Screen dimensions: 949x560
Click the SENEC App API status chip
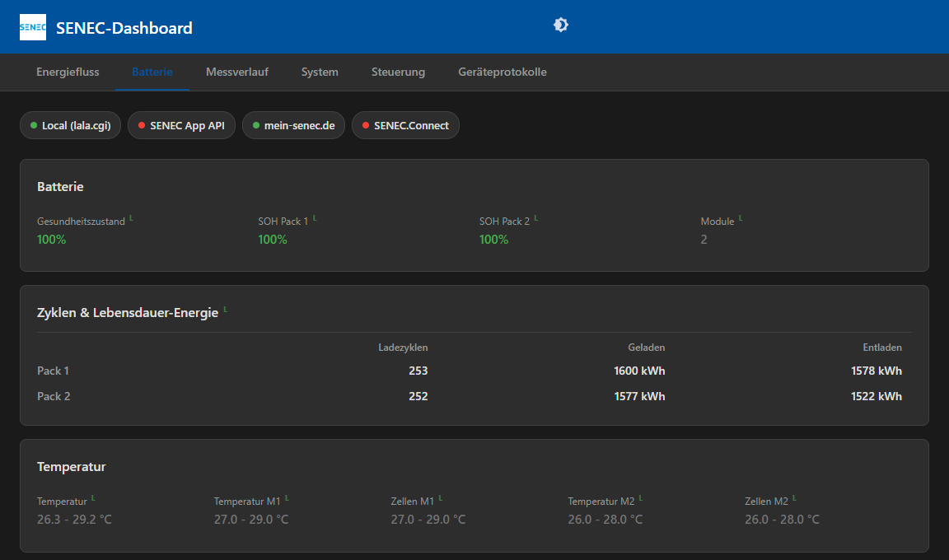[x=181, y=125]
